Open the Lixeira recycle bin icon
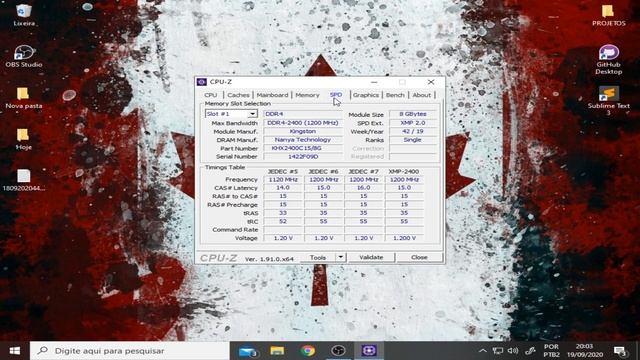 (24, 15)
